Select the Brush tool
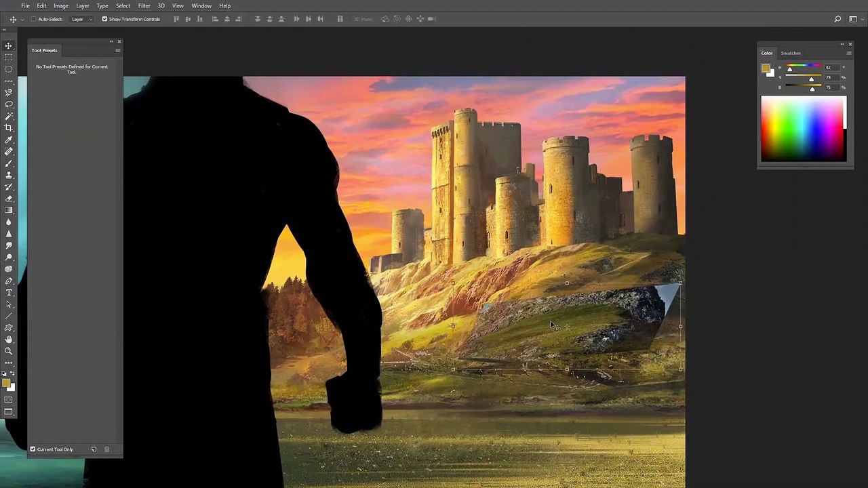The width and height of the screenshot is (868, 488). tap(9, 163)
